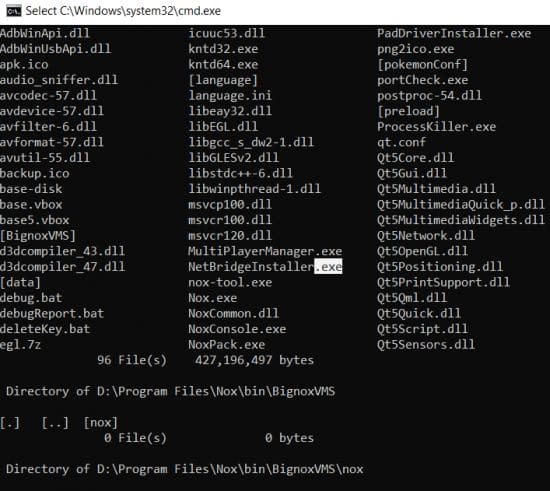
Task: Click the [preload] directory entry
Action: (x=408, y=111)
